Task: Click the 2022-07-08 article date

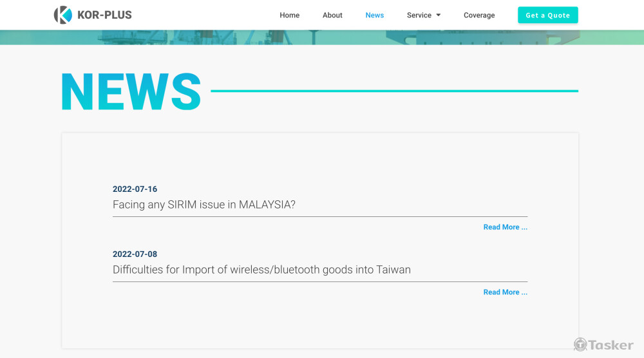Action: [135, 254]
